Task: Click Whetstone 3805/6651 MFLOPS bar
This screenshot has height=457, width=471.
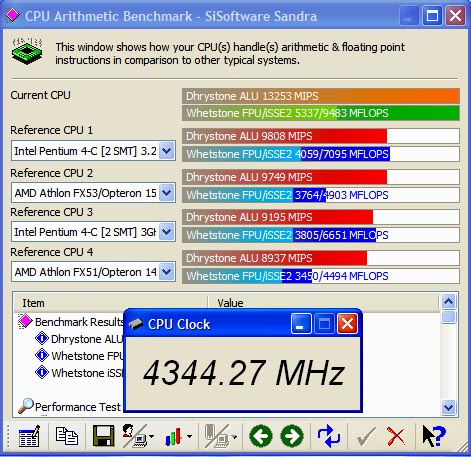Action: coord(321,235)
